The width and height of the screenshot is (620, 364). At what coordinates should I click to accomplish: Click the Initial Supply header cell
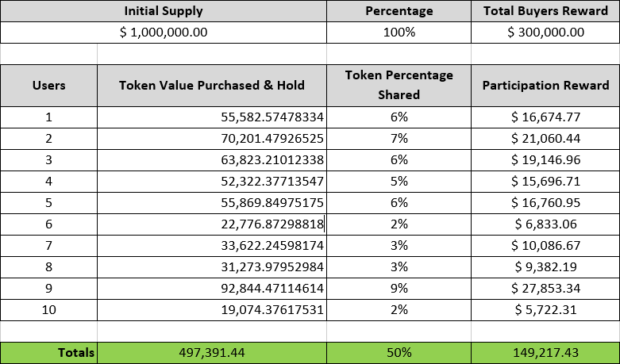(x=164, y=11)
